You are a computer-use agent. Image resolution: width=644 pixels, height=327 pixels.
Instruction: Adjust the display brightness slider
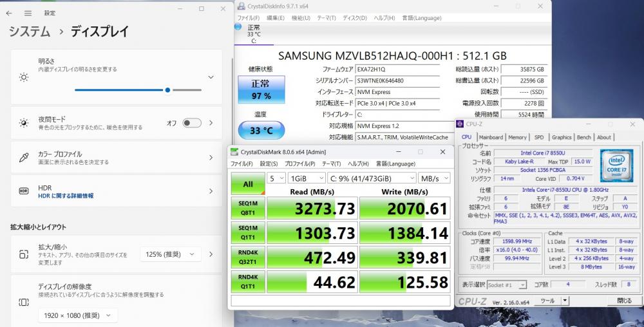[138, 90]
